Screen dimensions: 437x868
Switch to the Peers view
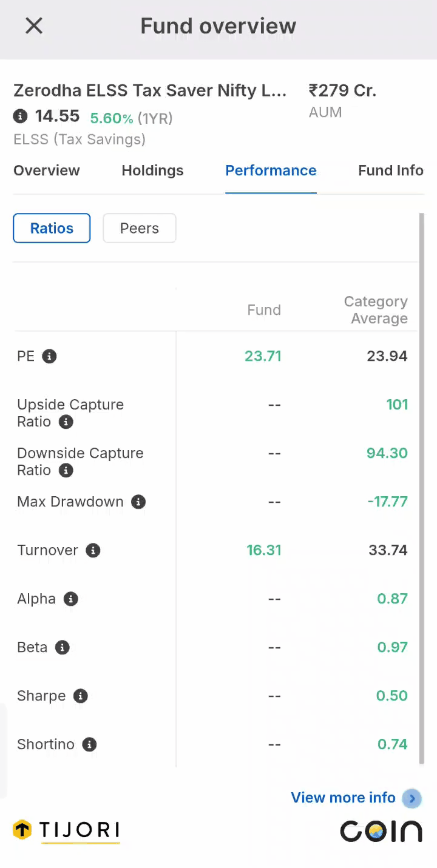(x=140, y=228)
